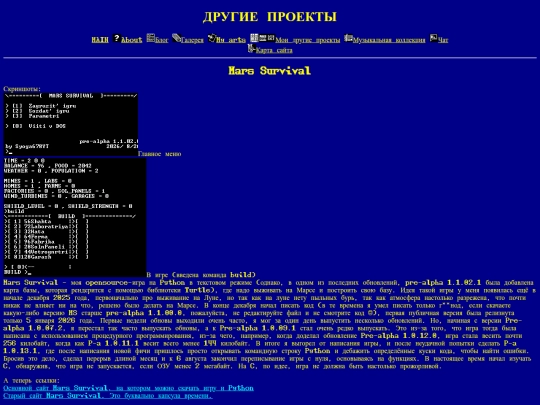This screenshot has width=540, height=405.
Task: Click the ДРУГИЕ ПРОЕКТЫ page heading
Action: [x=270, y=17]
